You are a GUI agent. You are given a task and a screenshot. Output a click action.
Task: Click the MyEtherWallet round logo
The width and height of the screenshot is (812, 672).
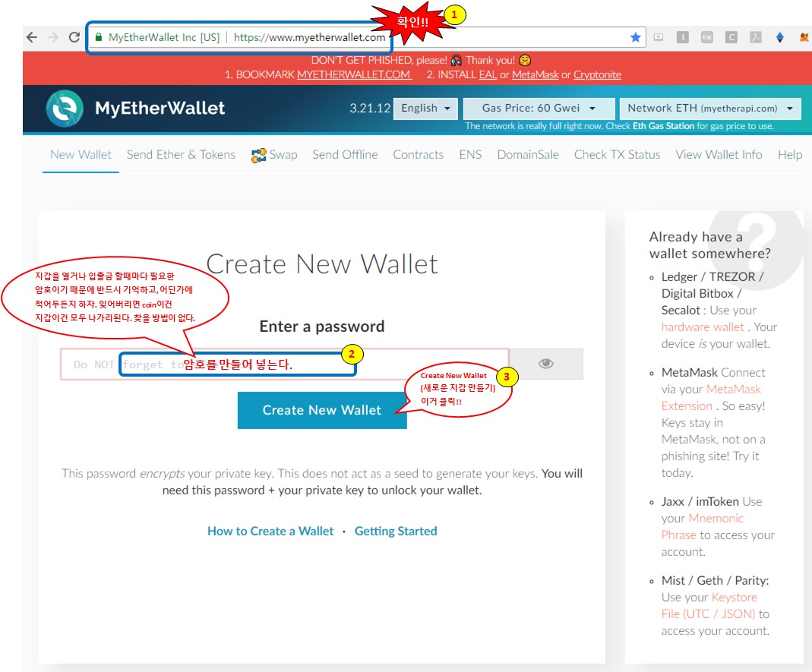tap(65, 108)
